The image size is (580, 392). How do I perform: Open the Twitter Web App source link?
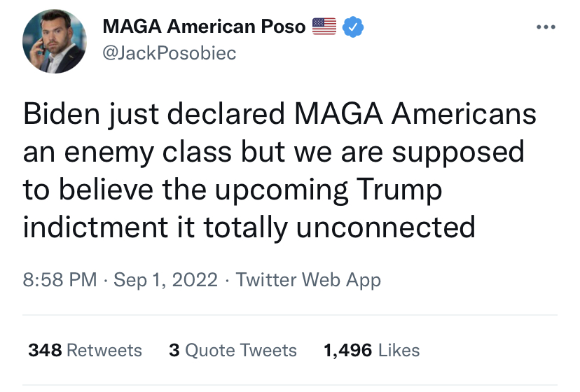[x=308, y=281]
